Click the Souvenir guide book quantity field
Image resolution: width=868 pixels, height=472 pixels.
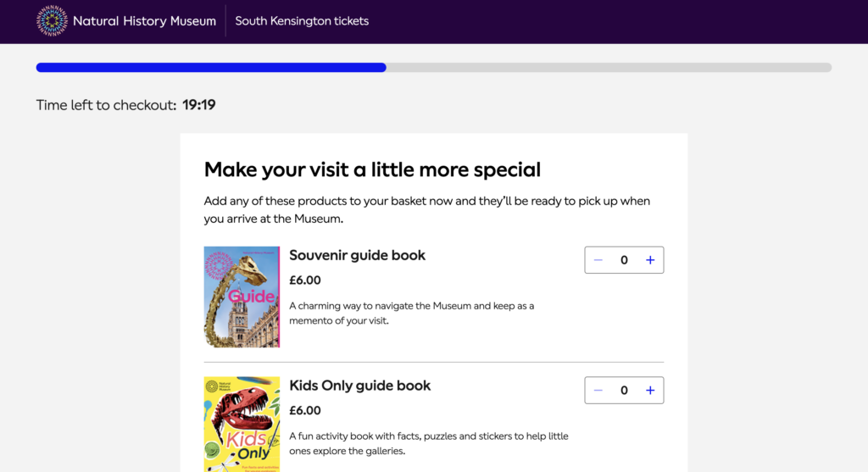(624, 260)
